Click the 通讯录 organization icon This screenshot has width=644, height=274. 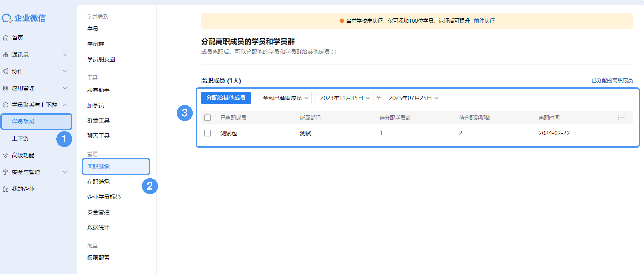coord(5,54)
